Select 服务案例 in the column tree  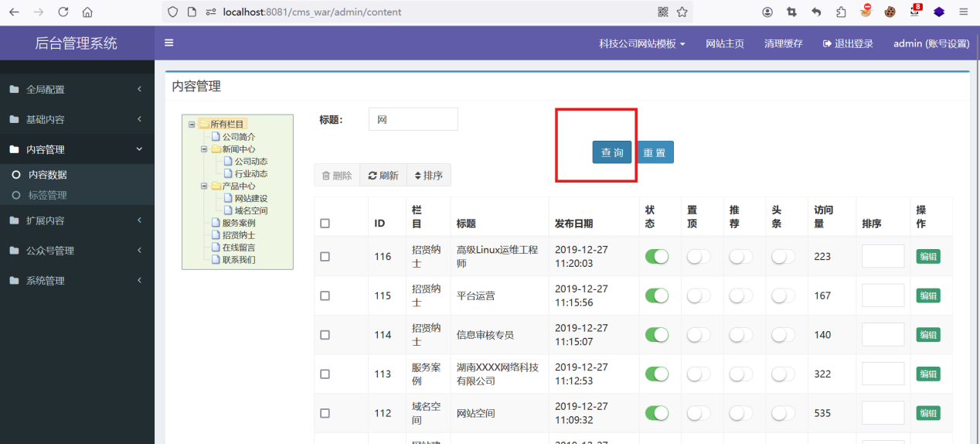click(x=239, y=223)
